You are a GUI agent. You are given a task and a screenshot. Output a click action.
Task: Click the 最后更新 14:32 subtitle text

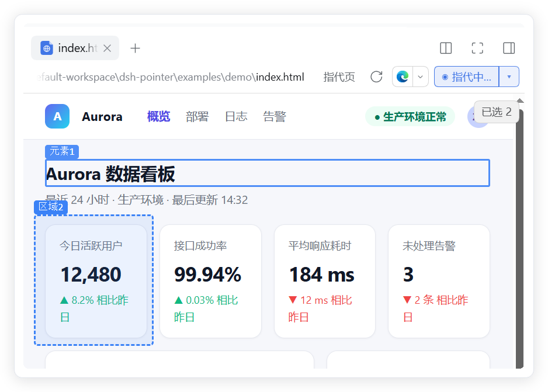coord(210,200)
